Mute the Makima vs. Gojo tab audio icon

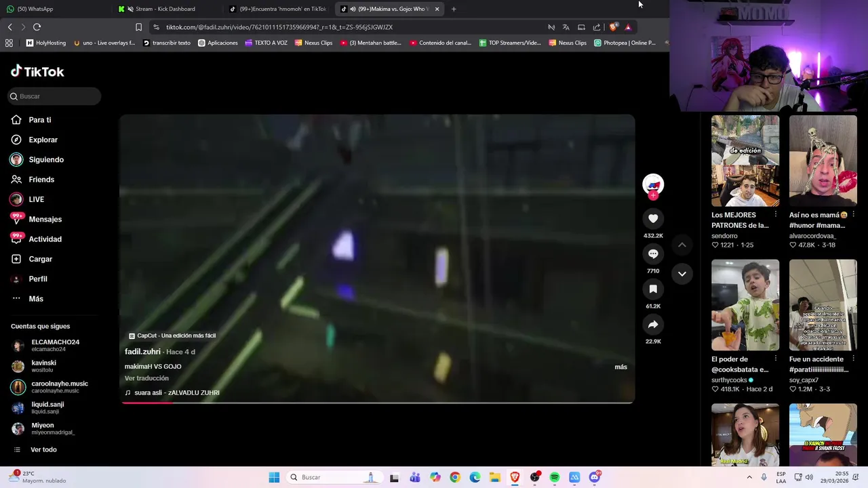click(353, 9)
